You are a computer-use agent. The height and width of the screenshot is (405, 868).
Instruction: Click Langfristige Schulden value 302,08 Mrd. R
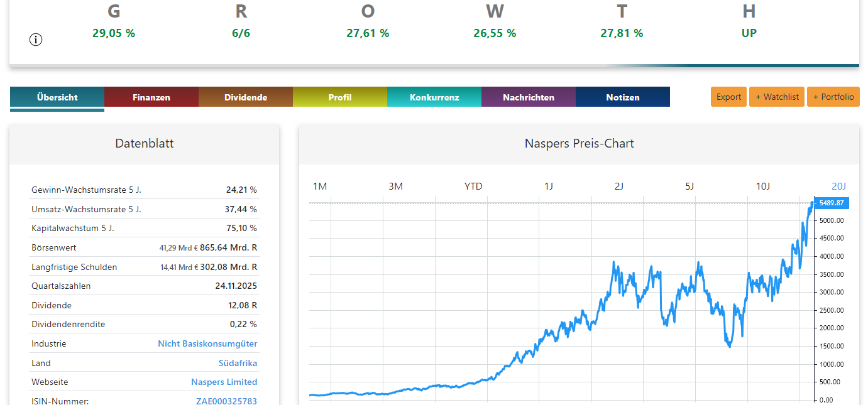[228, 267]
